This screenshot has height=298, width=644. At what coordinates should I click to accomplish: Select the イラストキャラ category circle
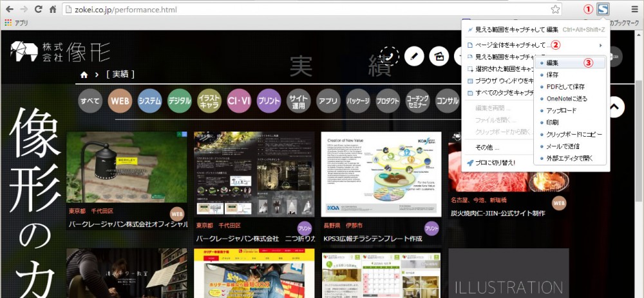209,101
